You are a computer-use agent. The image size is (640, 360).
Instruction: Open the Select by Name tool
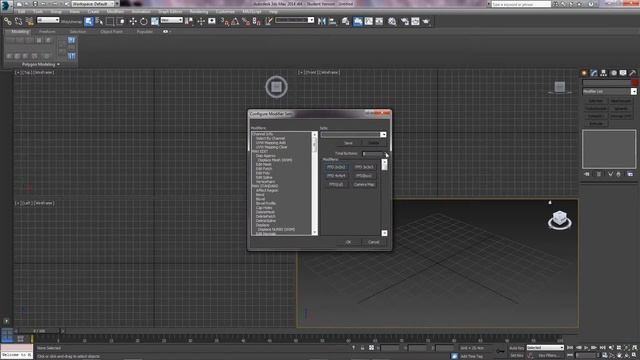pyautogui.click(x=99, y=21)
